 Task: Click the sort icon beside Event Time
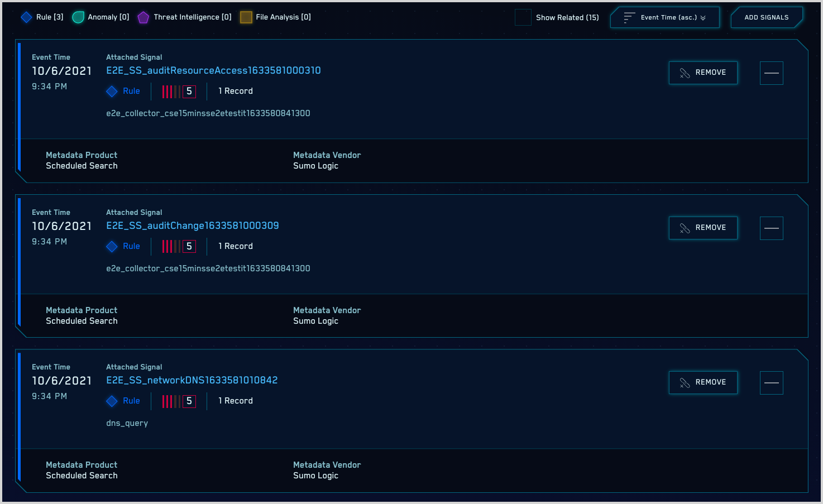click(x=629, y=18)
